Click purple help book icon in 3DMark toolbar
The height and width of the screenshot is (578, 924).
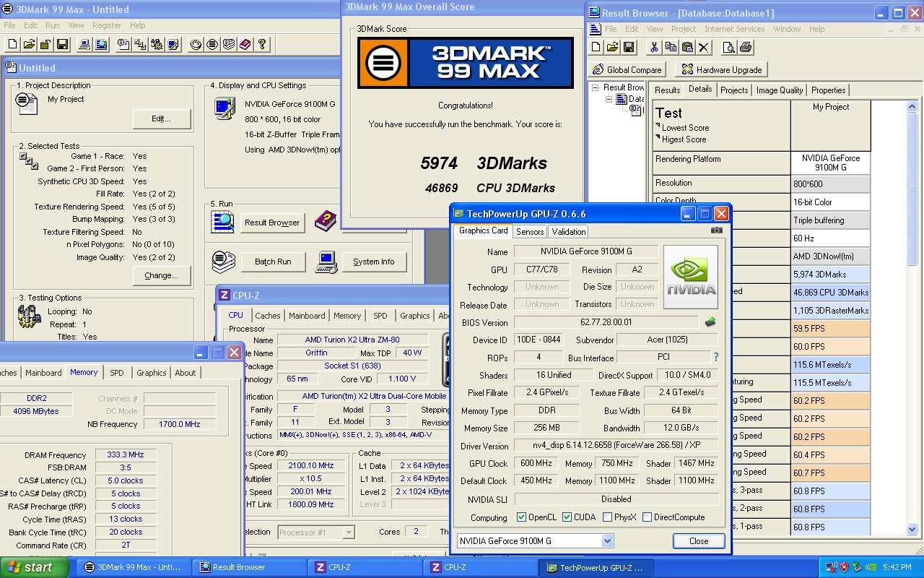coord(245,45)
